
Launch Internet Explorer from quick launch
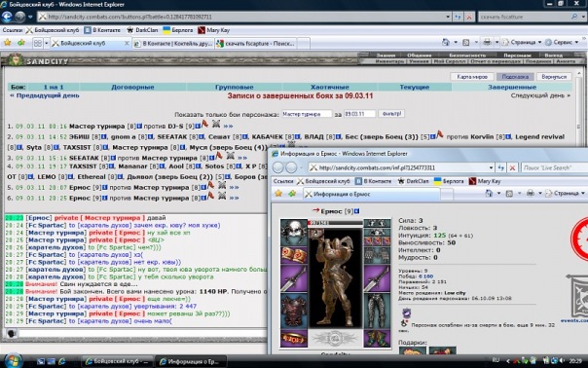click(62, 361)
